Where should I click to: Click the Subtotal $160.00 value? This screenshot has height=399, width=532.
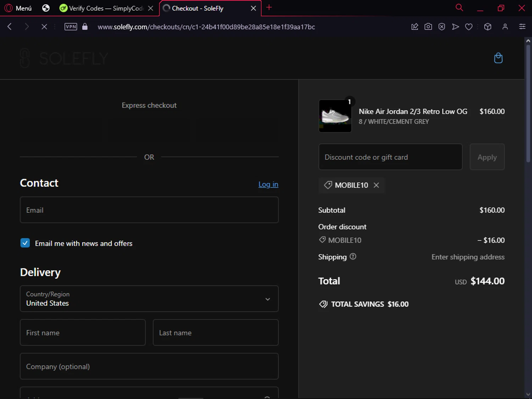tap(492, 210)
